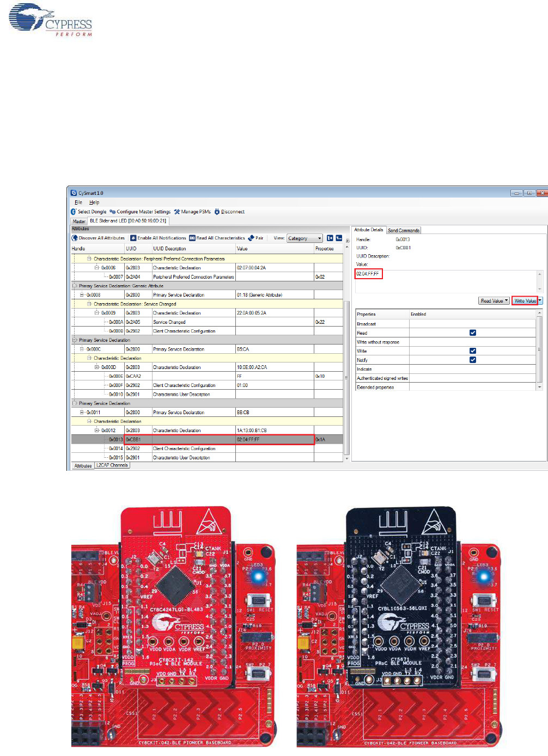Click Manage PSMs label
Screen dimensions: 548x756
[196, 212]
